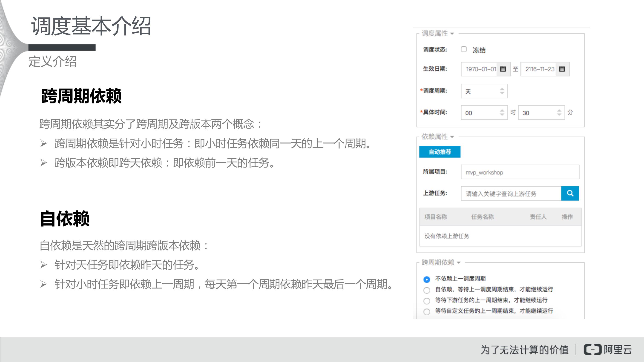The width and height of the screenshot is (644, 362).
Task: Click the 项目名称 column header
Action: (435, 217)
